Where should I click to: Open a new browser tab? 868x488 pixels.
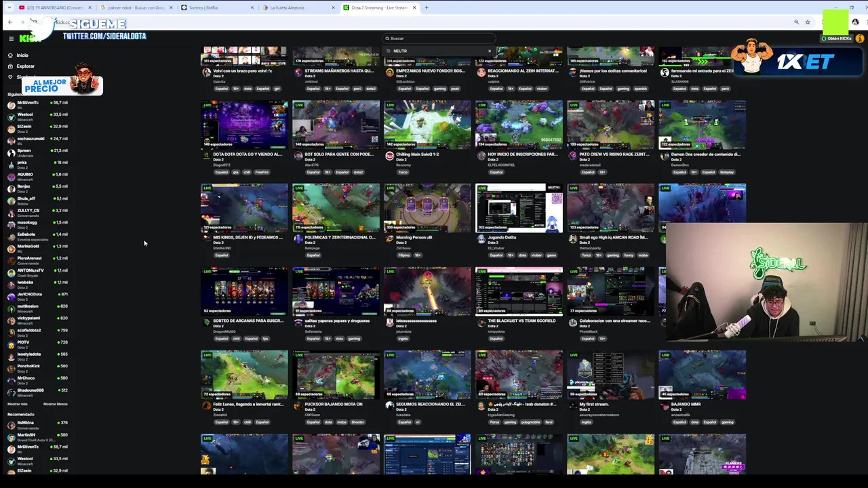pos(427,7)
